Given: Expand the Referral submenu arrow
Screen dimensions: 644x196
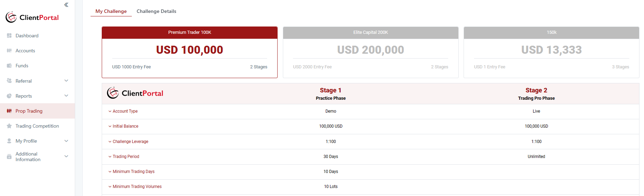Looking at the screenshot, I should click(x=66, y=81).
